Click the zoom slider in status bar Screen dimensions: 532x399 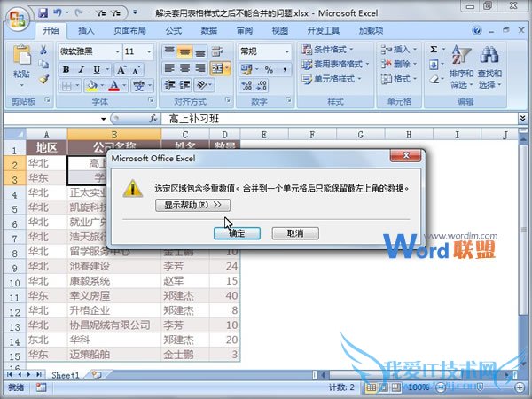pos(480,387)
